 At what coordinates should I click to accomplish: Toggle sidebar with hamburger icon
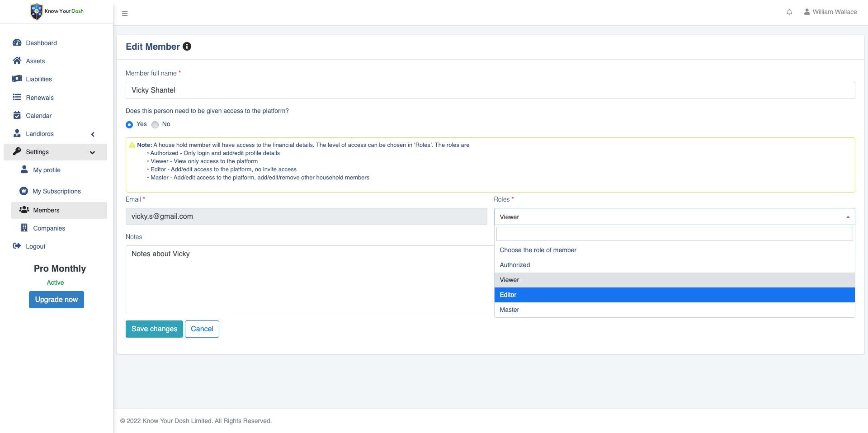click(125, 14)
